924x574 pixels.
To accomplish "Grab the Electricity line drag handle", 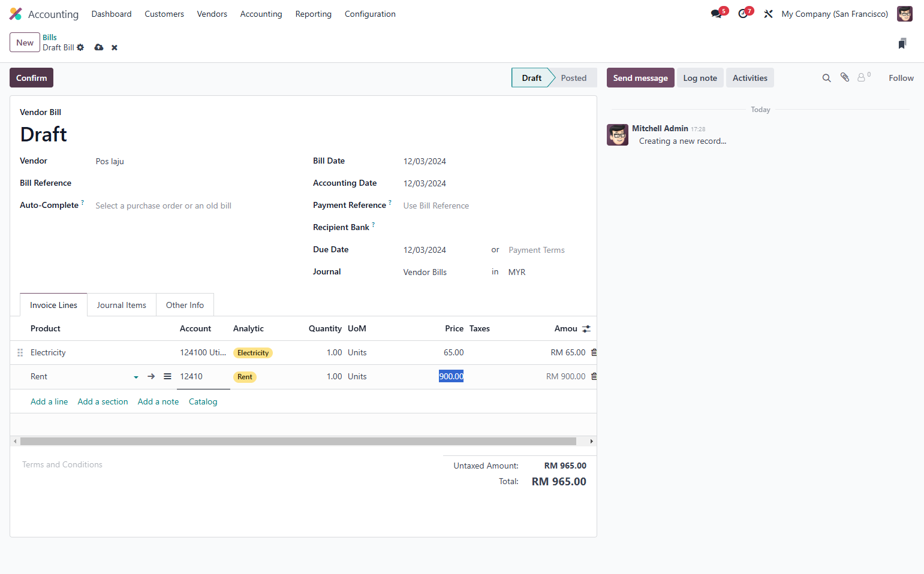I will pos(20,353).
